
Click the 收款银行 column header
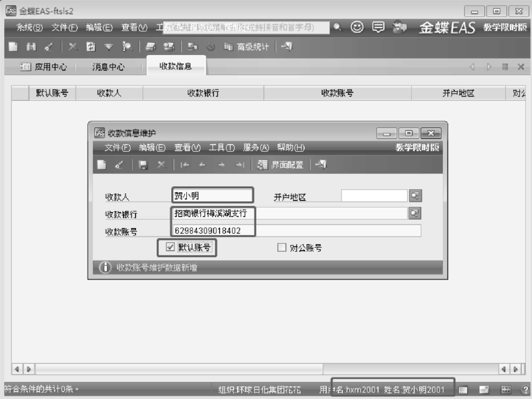pos(203,93)
